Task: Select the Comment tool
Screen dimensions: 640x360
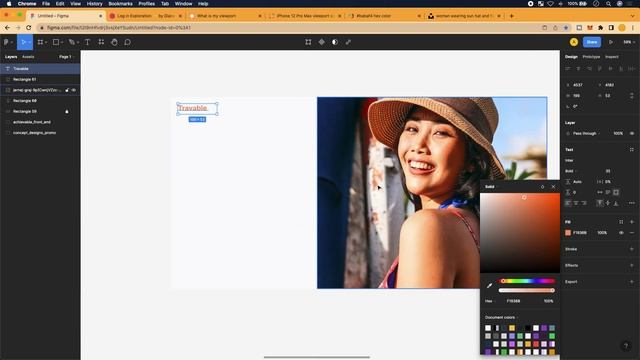Action: click(x=127, y=42)
